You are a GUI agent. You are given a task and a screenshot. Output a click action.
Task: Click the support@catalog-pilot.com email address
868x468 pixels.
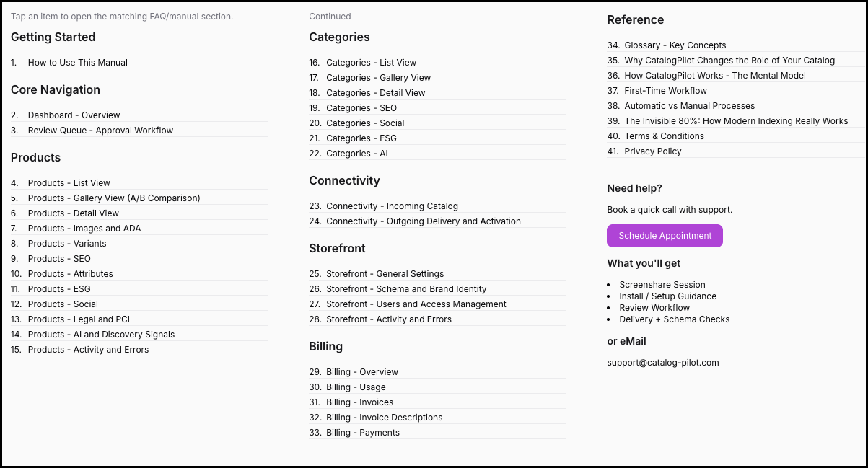coord(663,363)
